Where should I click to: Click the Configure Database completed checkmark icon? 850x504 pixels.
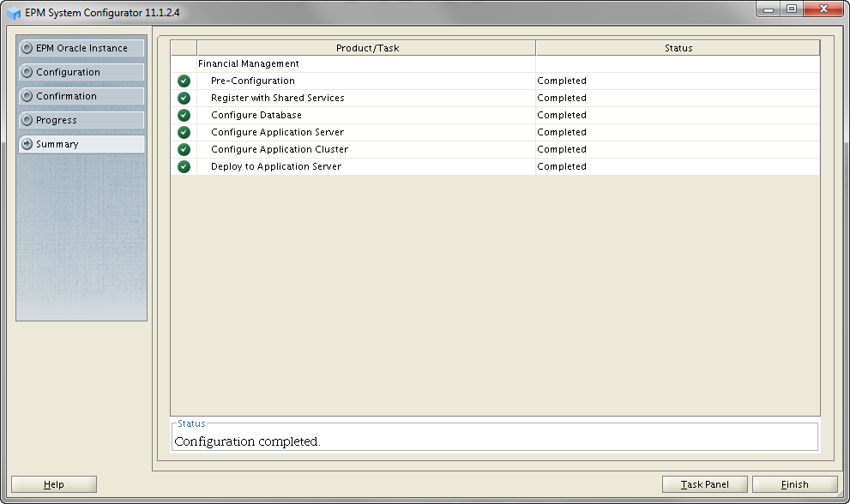[x=184, y=115]
